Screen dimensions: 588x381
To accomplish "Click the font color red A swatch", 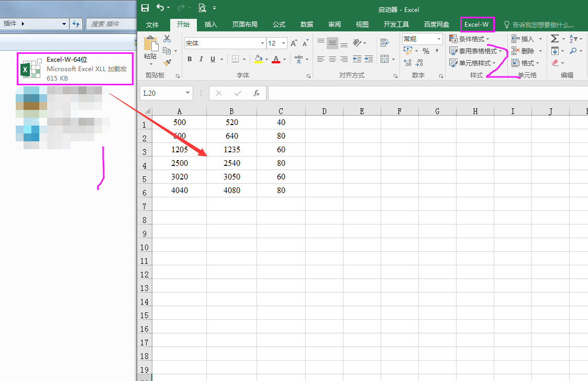I will 276,59.
